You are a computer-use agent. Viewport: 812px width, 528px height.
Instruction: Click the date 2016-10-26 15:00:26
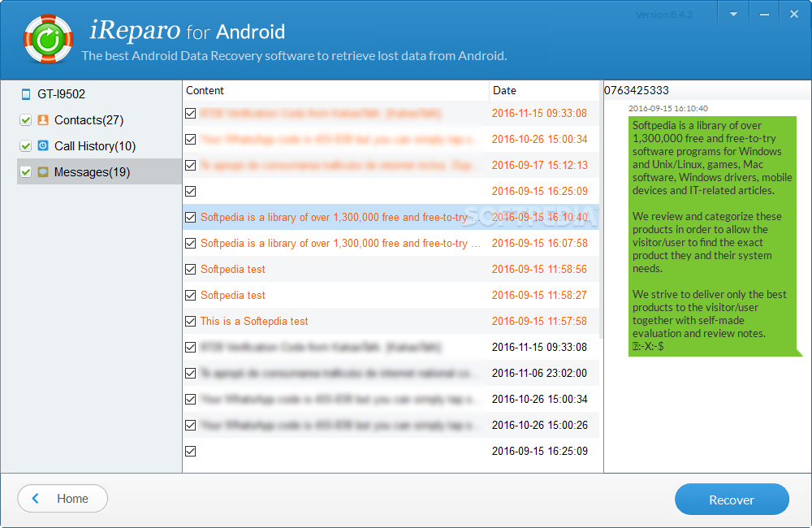pyautogui.click(x=540, y=425)
